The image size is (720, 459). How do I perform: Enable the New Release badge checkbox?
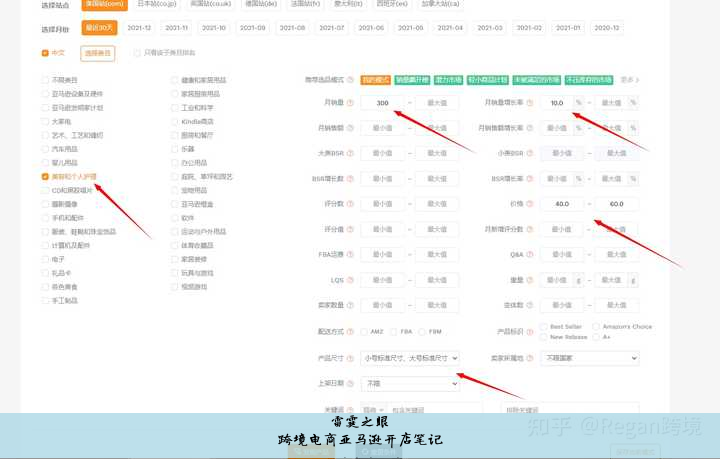pyautogui.click(x=544, y=337)
